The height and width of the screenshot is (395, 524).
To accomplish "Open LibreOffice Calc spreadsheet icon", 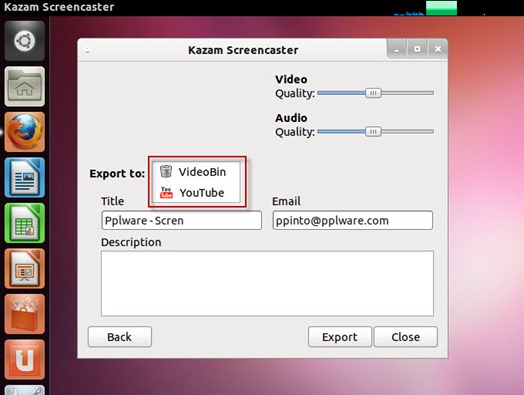I will (x=25, y=223).
